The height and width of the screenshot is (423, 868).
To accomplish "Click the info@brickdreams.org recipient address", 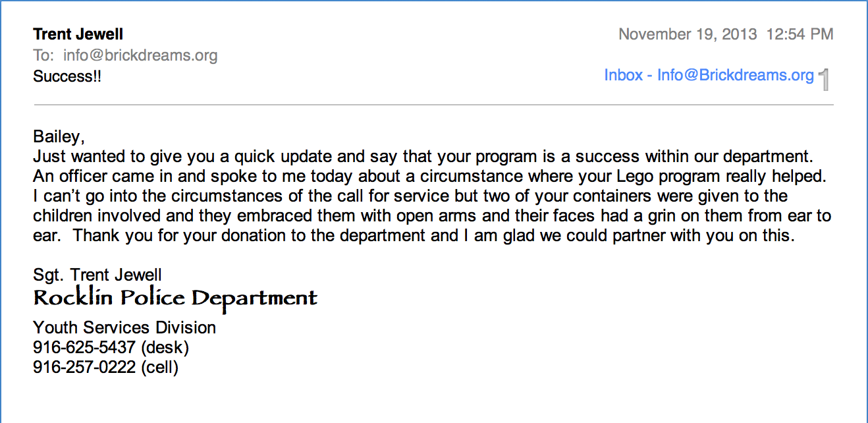I will point(140,55).
